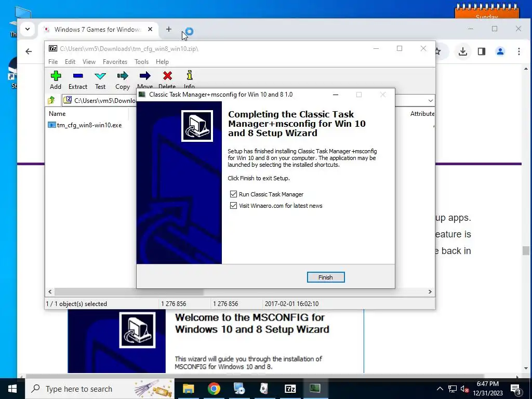Viewport: 532px width, 399px height.
Task: Toggle Chrome side panel icon
Action: point(482,51)
